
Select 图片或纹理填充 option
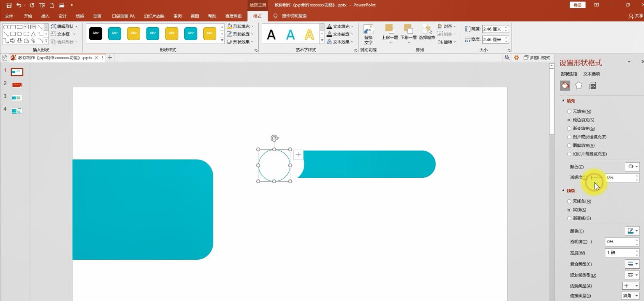[x=587, y=137]
